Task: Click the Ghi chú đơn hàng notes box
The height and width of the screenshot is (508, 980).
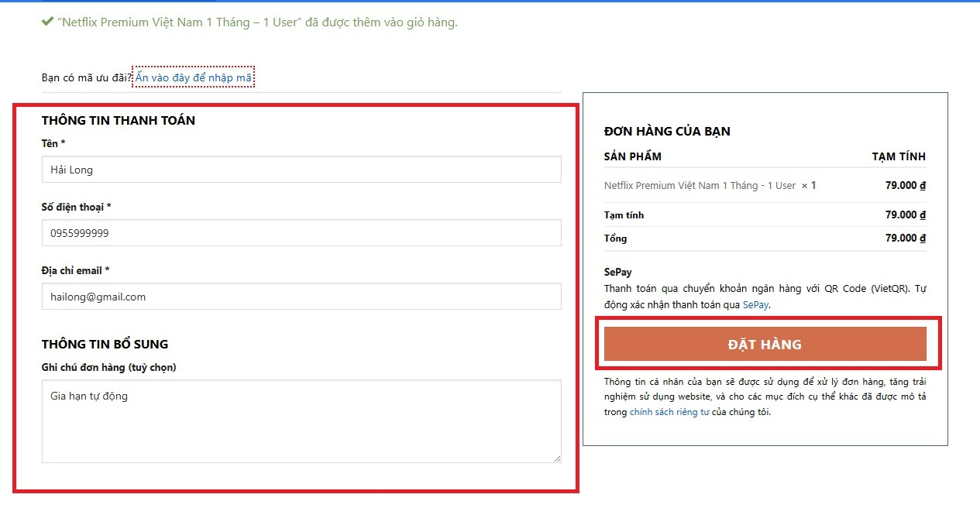Action: pos(301,418)
